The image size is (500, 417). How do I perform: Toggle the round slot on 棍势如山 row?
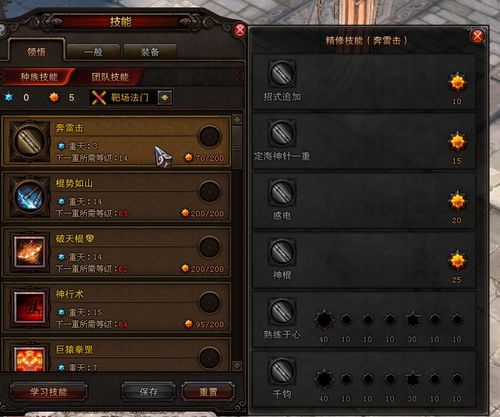point(209,191)
